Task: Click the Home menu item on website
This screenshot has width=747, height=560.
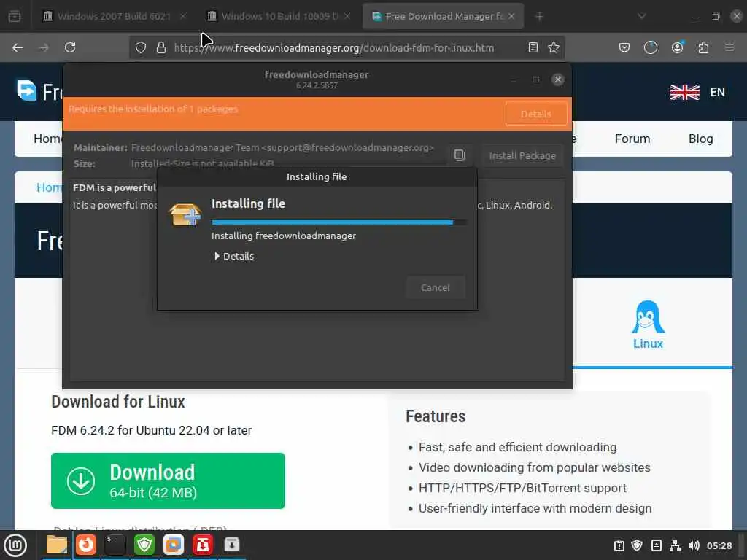Action: (x=47, y=139)
